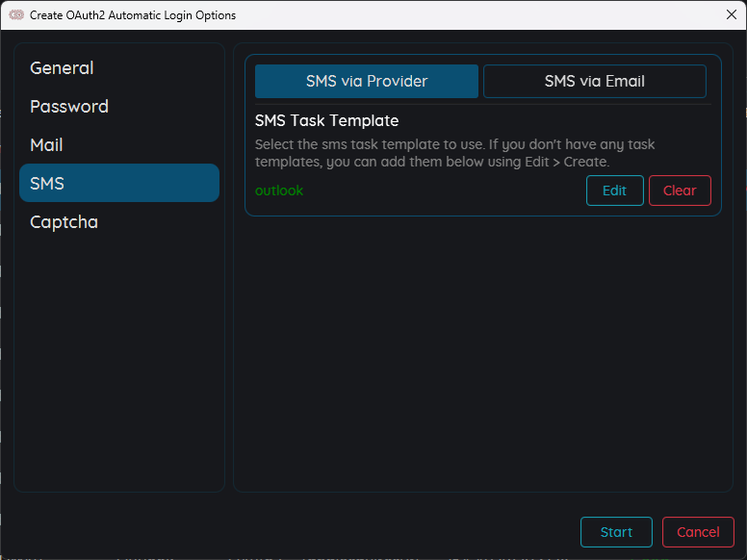Choose SMS via Provider mode

[367, 82]
